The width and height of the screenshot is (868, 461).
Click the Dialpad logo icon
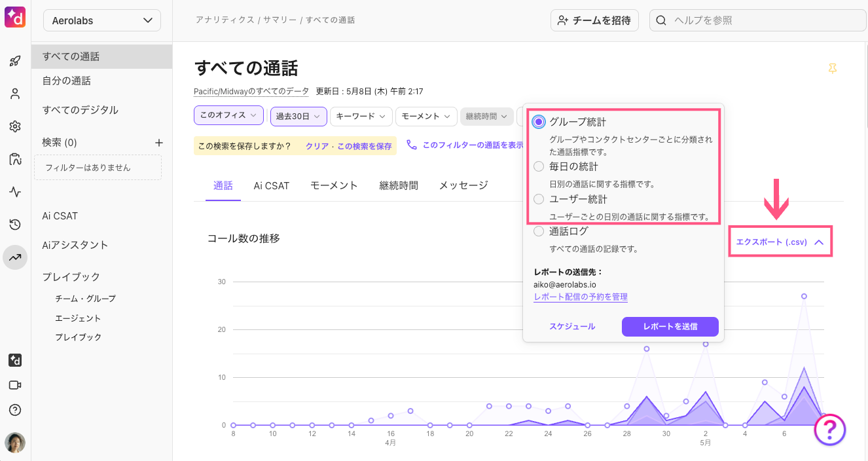click(x=15, y=16)
